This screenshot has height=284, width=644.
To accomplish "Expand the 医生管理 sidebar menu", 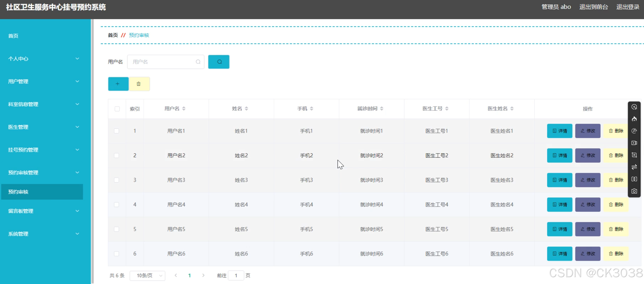I will pyautogui.click(x=43, y=127).
